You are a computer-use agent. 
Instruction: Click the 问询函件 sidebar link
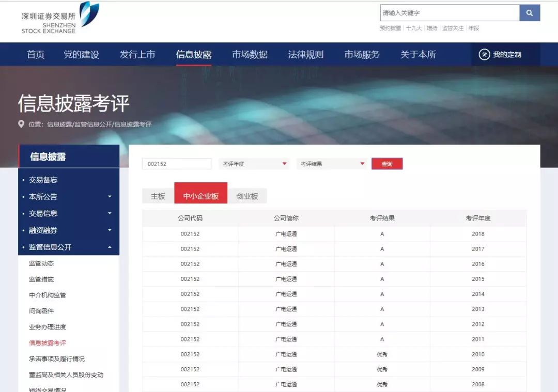(41, 311)
